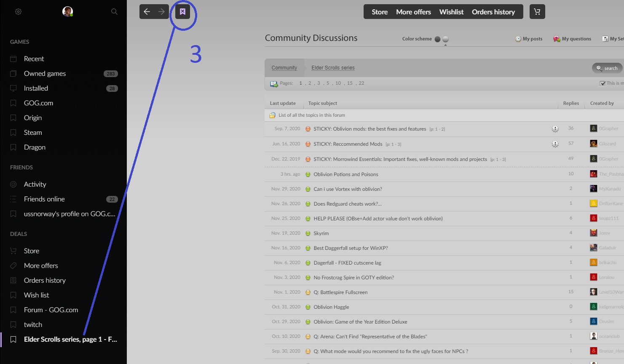Open OGrapher avatar on Oblivion mods row

pos(593,128)
